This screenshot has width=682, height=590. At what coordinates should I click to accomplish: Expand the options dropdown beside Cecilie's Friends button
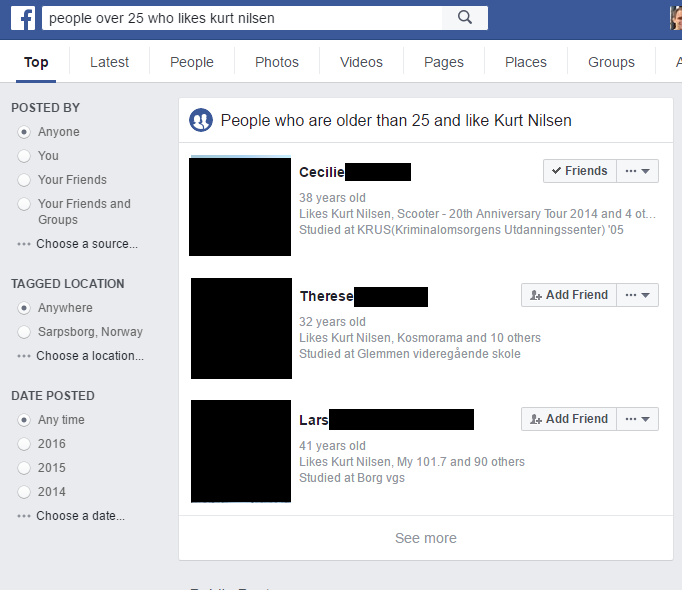pyautogui.click(x=637, y=171)
